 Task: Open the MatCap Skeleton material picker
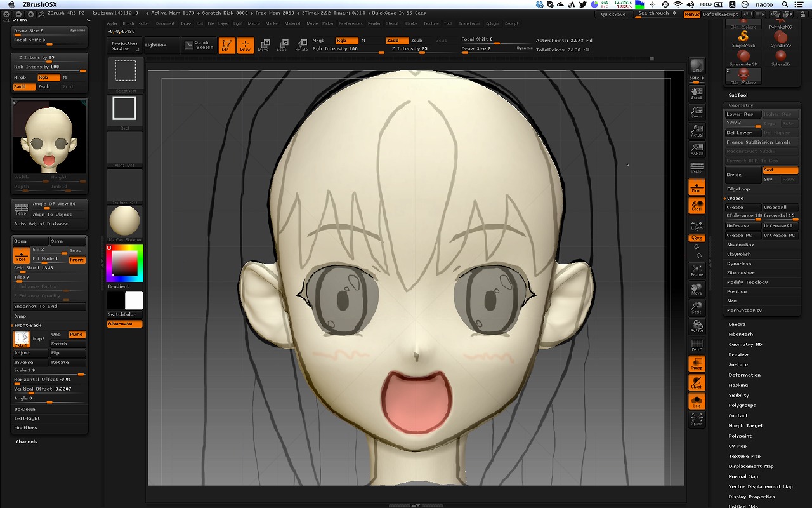125,224
